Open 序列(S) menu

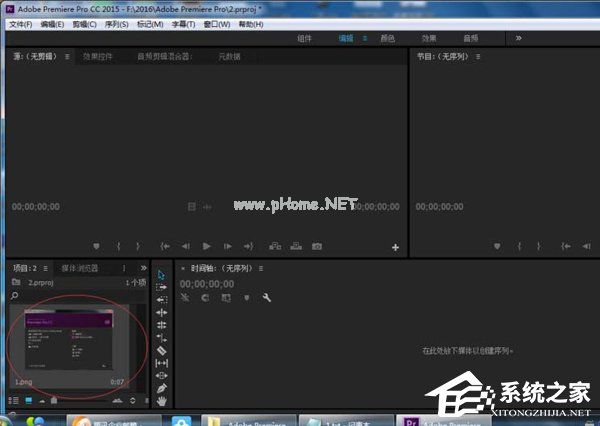(x=117, y=24)
